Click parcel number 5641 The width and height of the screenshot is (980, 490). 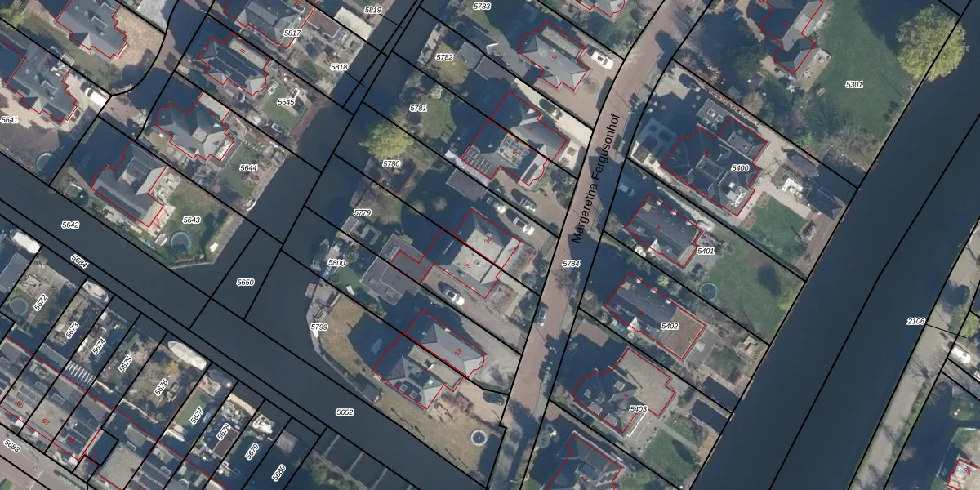pos(10,120)
